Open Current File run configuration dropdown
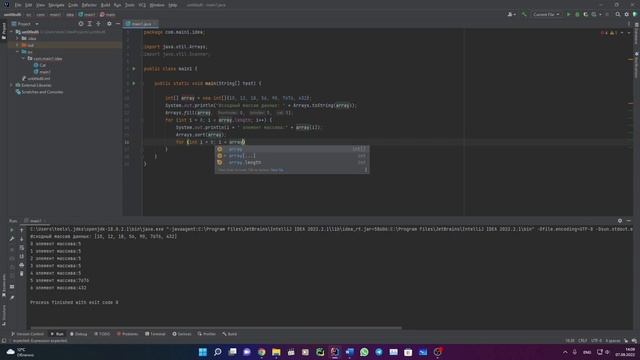The image size is (640, 360). 546,14
